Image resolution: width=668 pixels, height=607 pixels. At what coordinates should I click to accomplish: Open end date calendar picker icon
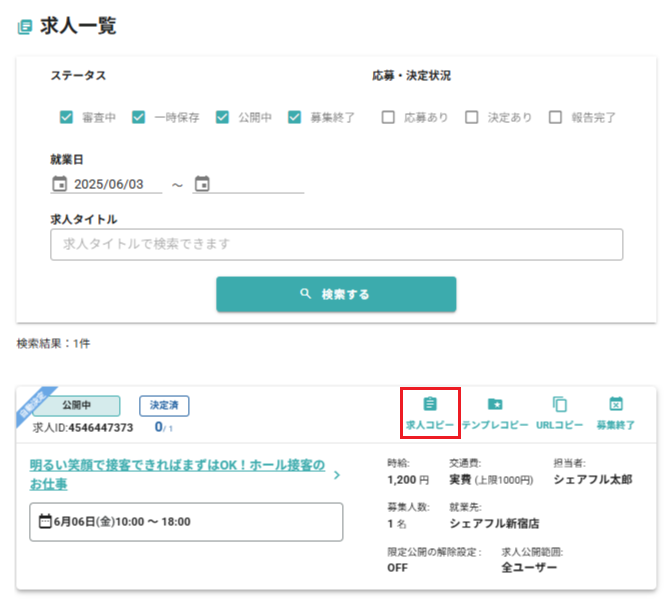202,184
